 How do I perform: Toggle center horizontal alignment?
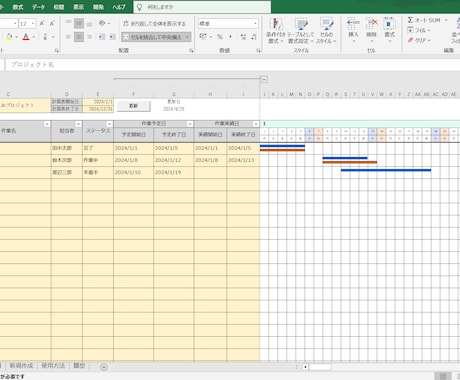coord(79,37)
